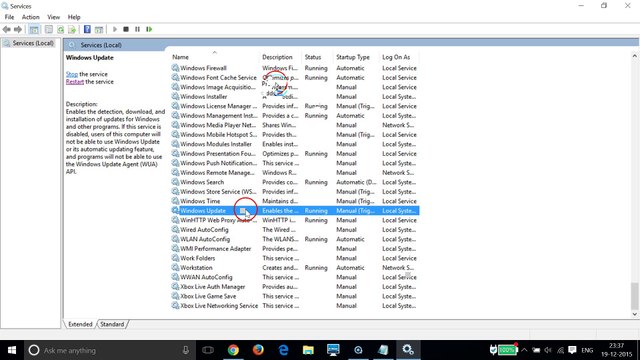Open the Action menu
This screenshot has height=360, width=640.
(x=31, y=17)
